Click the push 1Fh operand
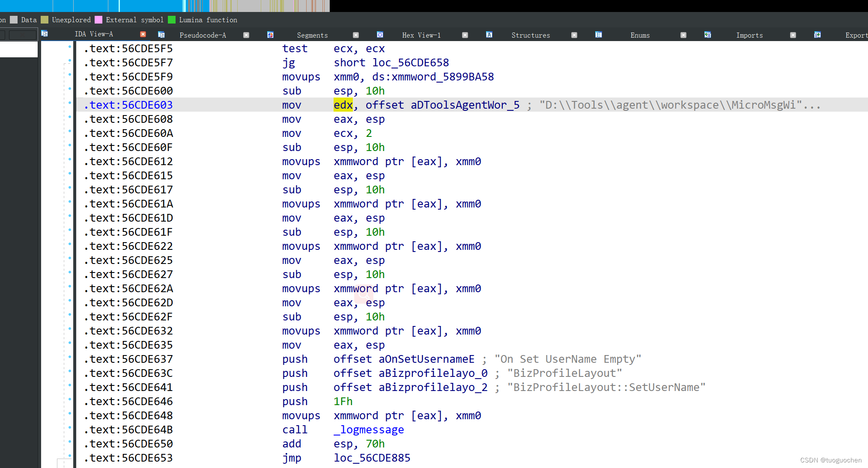This screenshot has width=868, height=468. pyautogui.click(x=343, y=401)
